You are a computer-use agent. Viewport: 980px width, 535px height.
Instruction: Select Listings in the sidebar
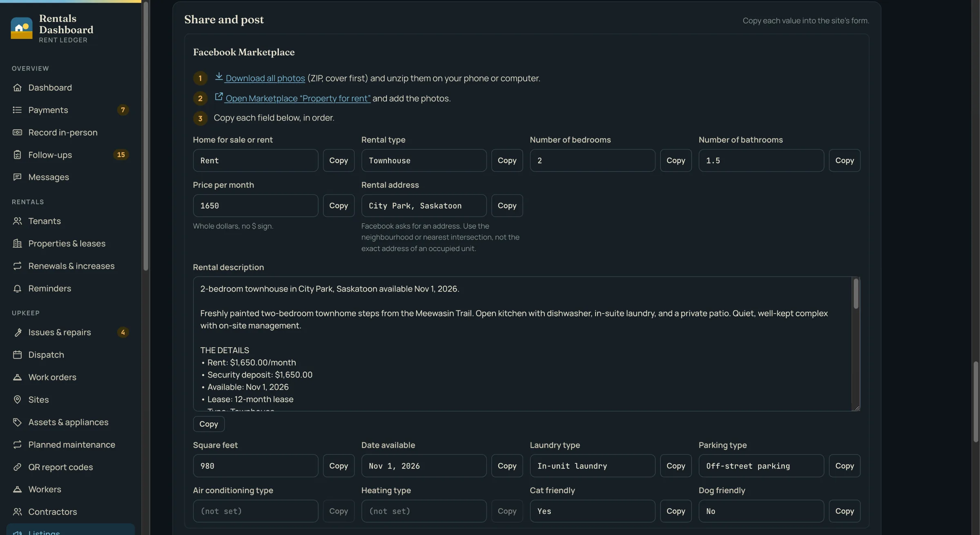[x=71, y=530]
